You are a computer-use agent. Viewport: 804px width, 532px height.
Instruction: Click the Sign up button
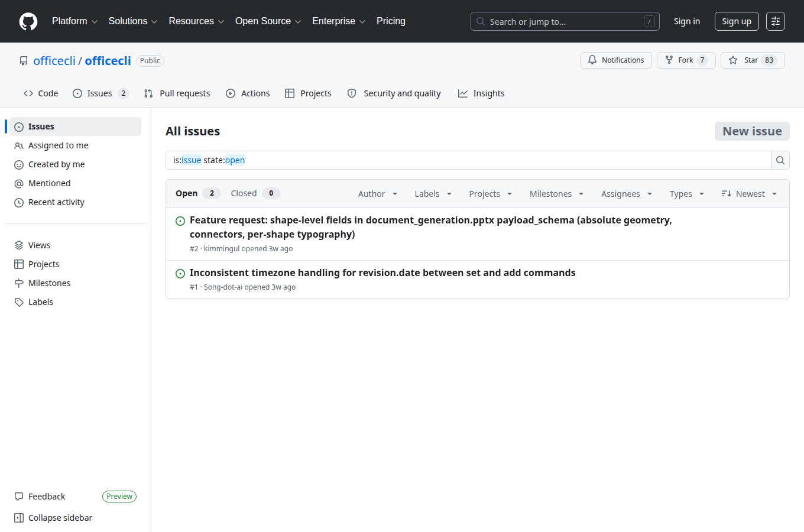[737, 21]
